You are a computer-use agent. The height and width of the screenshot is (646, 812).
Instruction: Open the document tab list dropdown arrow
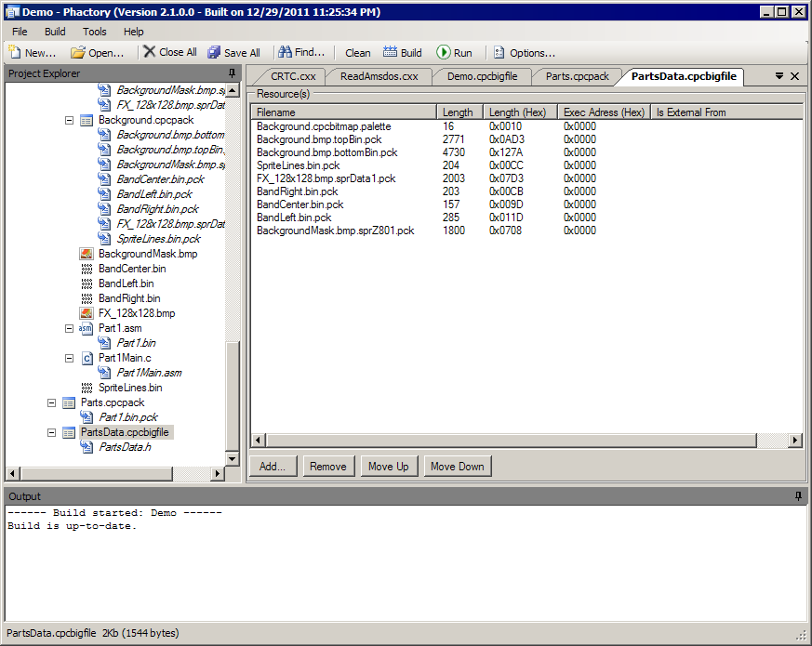pos(779,76)
